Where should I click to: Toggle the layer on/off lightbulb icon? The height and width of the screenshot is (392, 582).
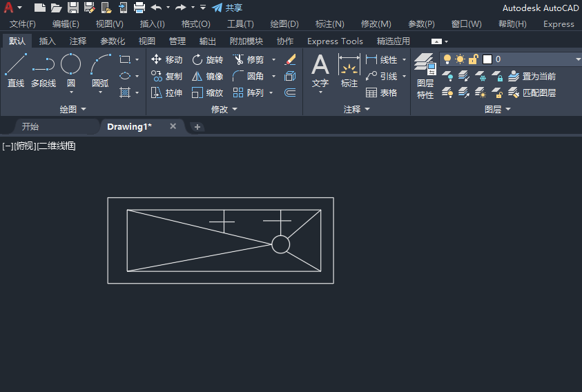tap(447, 59)
